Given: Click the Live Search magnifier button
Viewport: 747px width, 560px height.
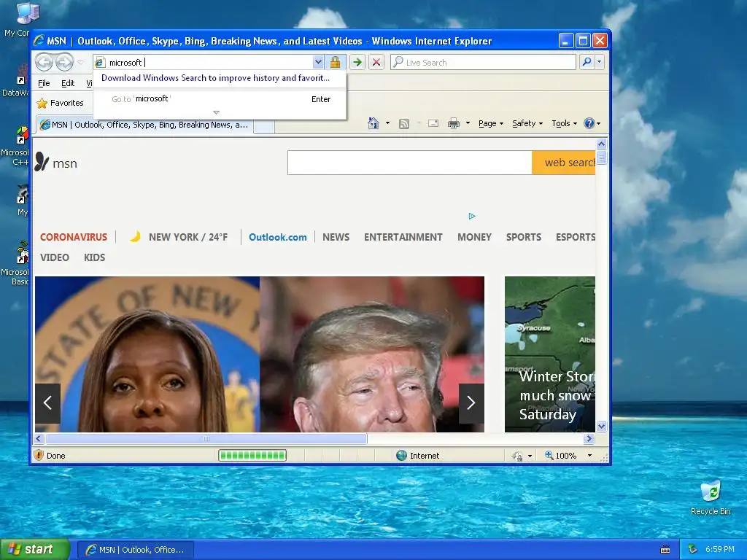Looking at the screenshot, I should [x=587, y=62].
